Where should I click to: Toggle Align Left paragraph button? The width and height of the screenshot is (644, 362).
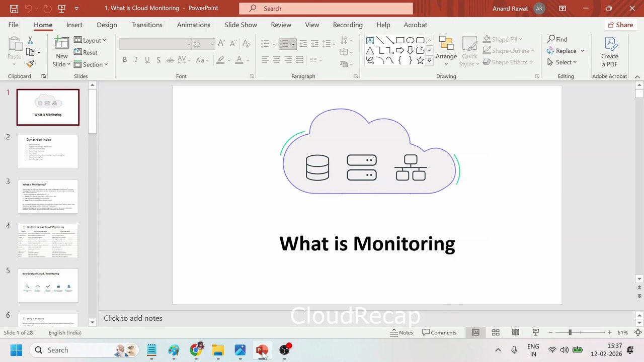point(265,60)
